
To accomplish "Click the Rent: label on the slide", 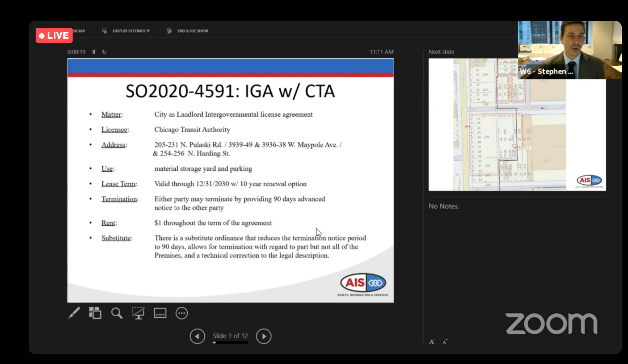I will (109, 223).
